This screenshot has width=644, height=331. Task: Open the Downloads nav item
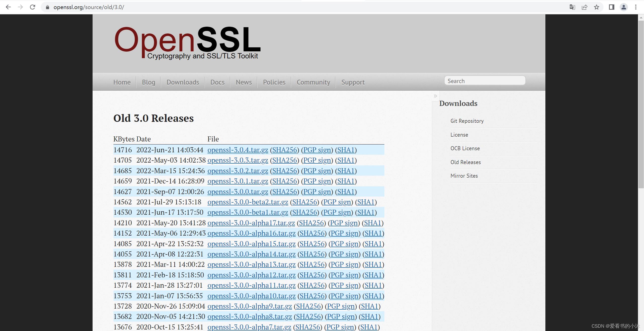click(x=183, y=82)
